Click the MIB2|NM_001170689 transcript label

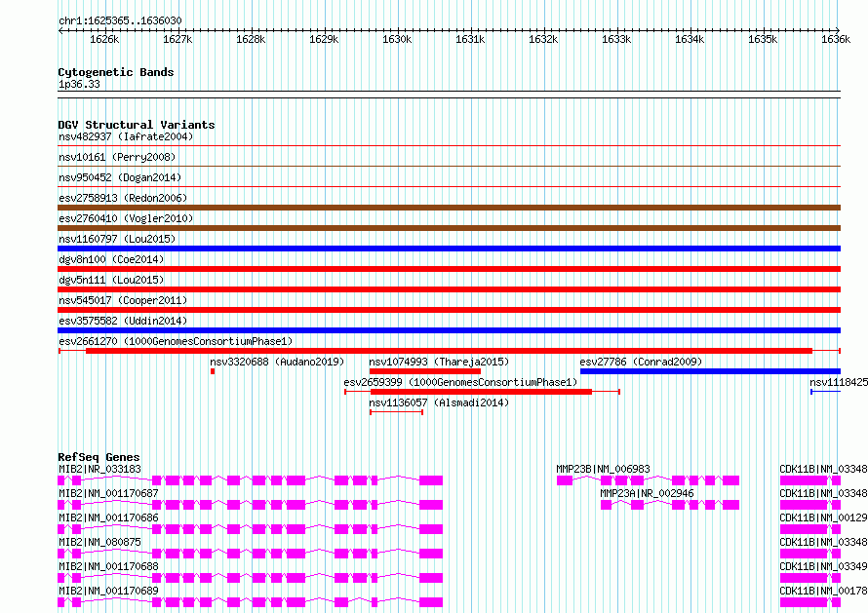click(x=108, y=591)
